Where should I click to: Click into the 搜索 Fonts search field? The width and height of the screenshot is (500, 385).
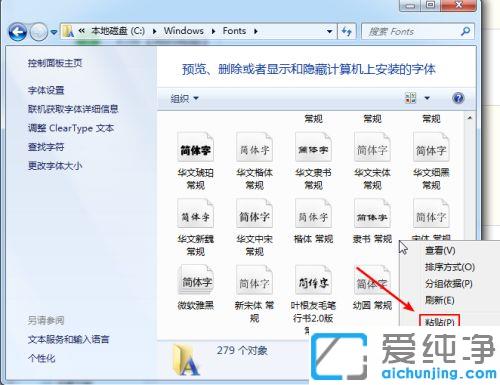[x=412, y=32]
